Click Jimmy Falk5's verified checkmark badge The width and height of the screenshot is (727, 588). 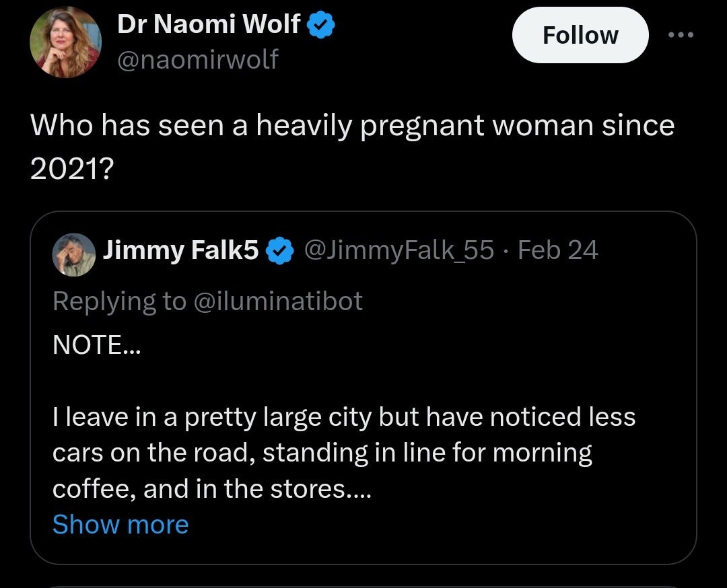279,251
